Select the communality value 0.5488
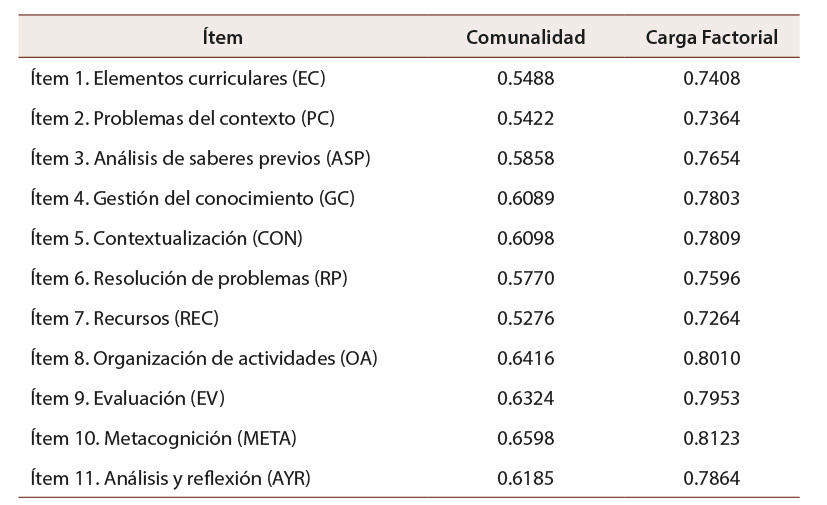This screenshot has width=827, height=505. 526,78
